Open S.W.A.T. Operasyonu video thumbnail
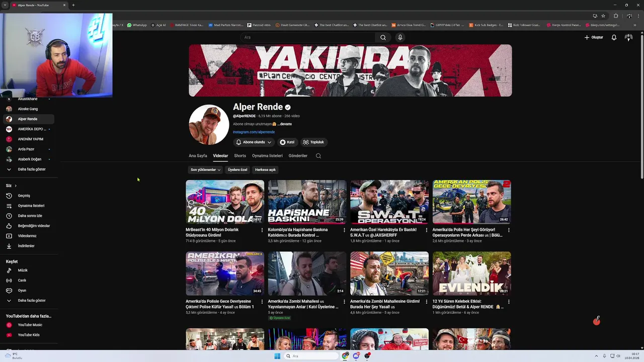Viewport: 644px width, 362px height. tap(389, 202)
